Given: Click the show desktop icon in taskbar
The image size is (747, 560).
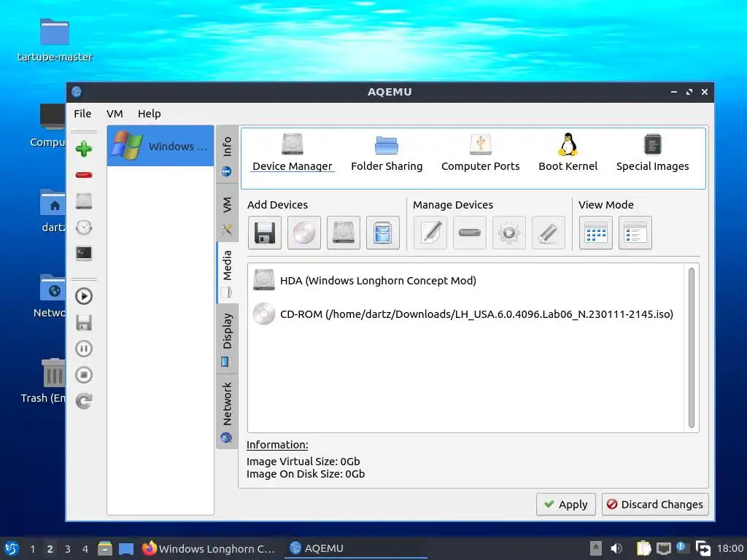Looking at the screenshot, I should (126, 548).
